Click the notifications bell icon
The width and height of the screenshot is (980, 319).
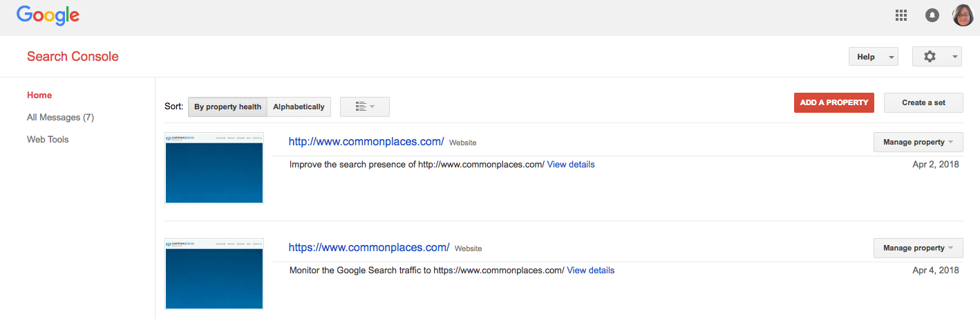coord(932,15)
